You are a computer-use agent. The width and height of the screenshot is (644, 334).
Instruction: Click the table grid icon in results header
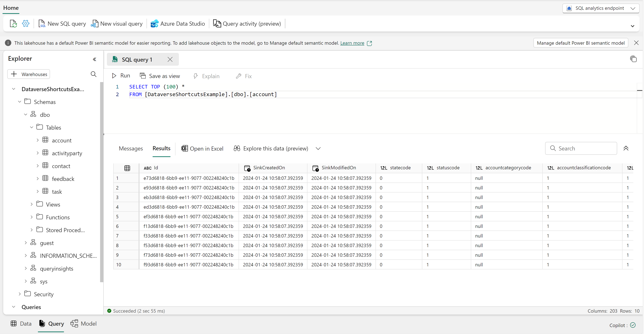(x=127, y=168)
